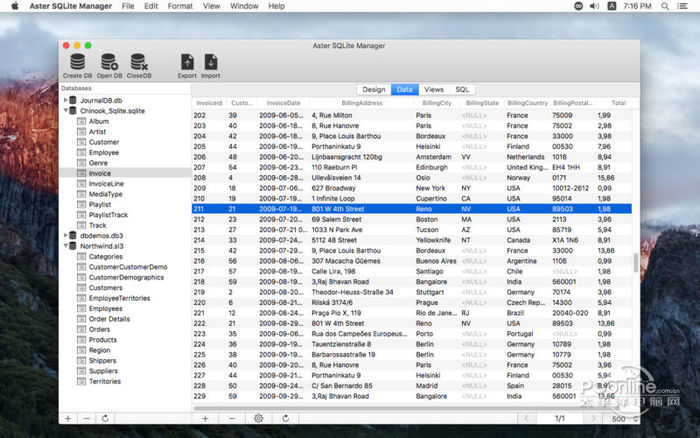700x438 pixels.
Task: Select the EmployeeTerritories table
Action: point(119,298)
